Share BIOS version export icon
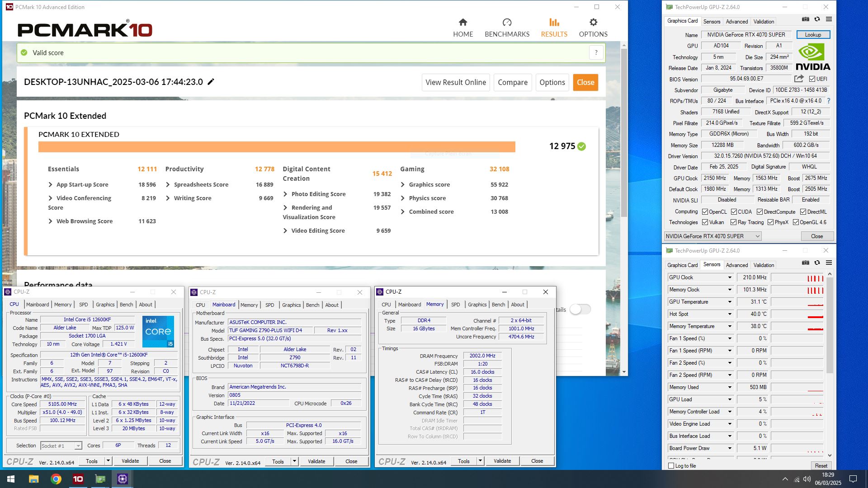The width and height of the screenshot is (868, 488). 799,79
